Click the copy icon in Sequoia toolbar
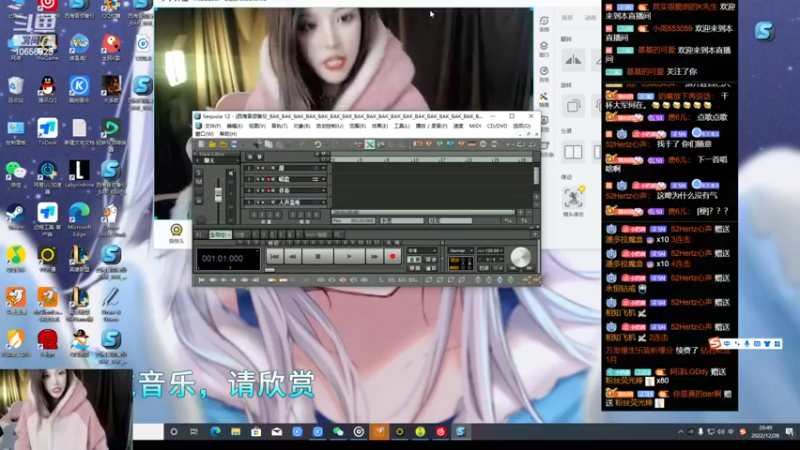800x450 pixels. point(269,144)
